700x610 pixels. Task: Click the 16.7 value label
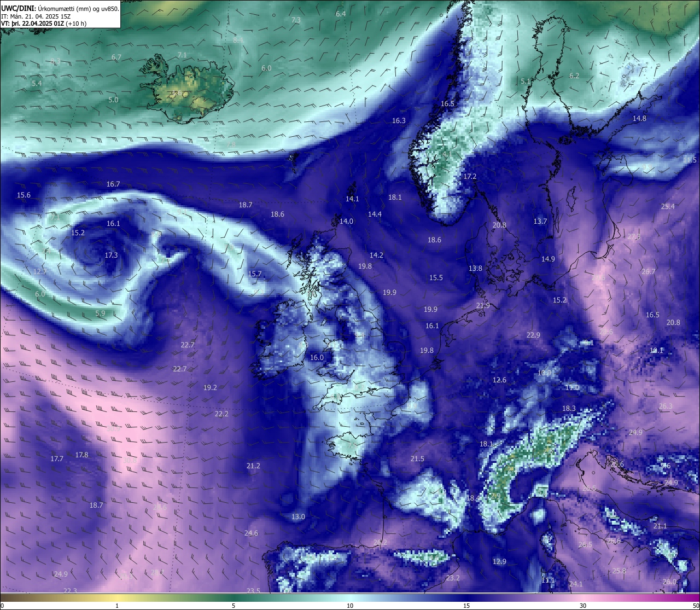(x=113, y=184)
